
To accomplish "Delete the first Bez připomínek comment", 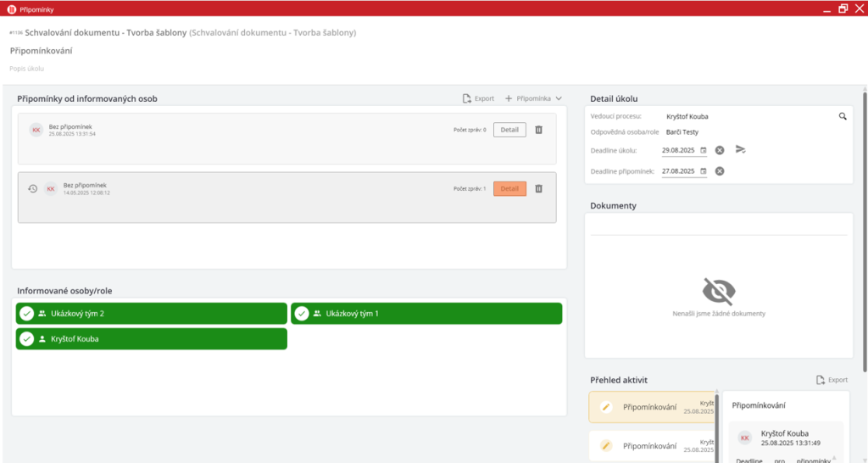I will [538, 130].
